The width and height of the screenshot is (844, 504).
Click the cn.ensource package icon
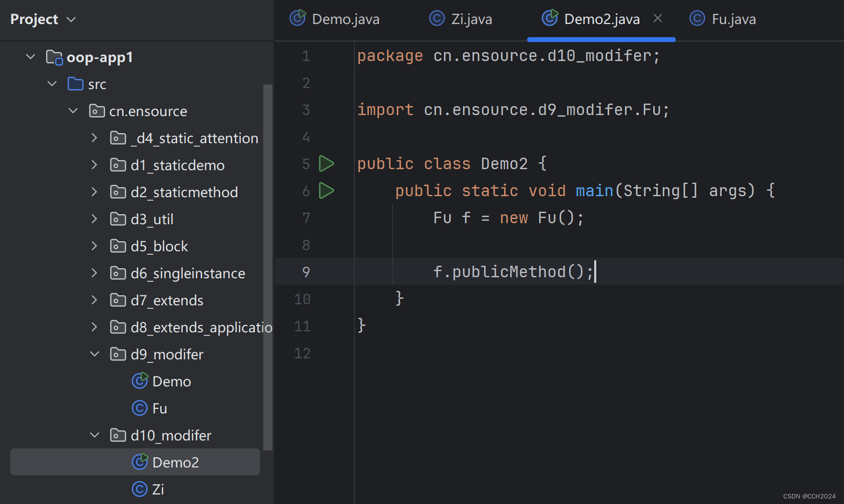click(97, 111)
